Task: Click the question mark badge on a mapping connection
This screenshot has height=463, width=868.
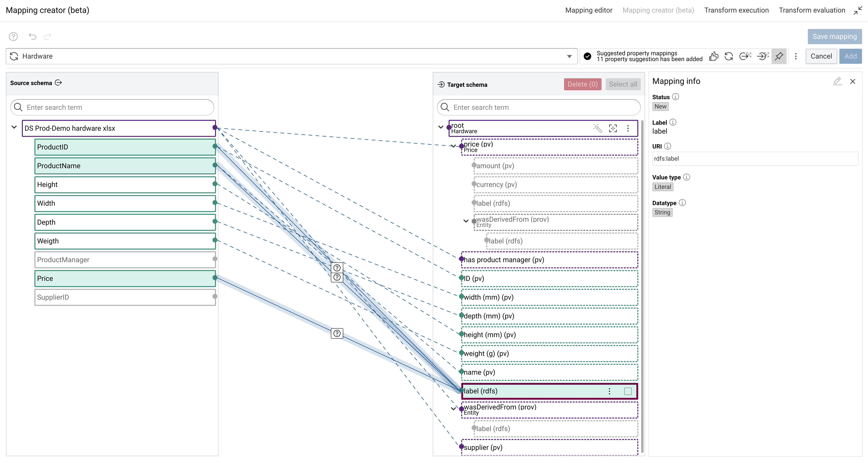Action: point(337,268)
